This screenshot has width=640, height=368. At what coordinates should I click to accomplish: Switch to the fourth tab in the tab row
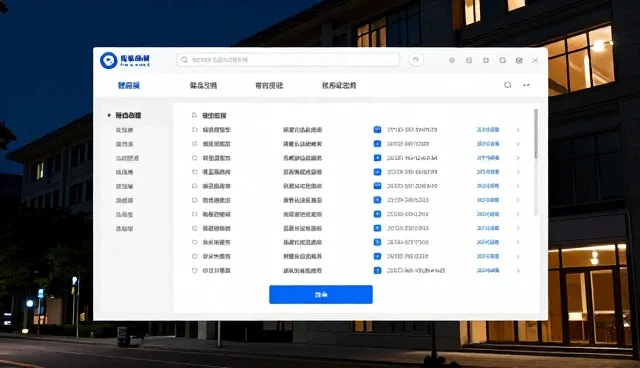coord(339,85)
